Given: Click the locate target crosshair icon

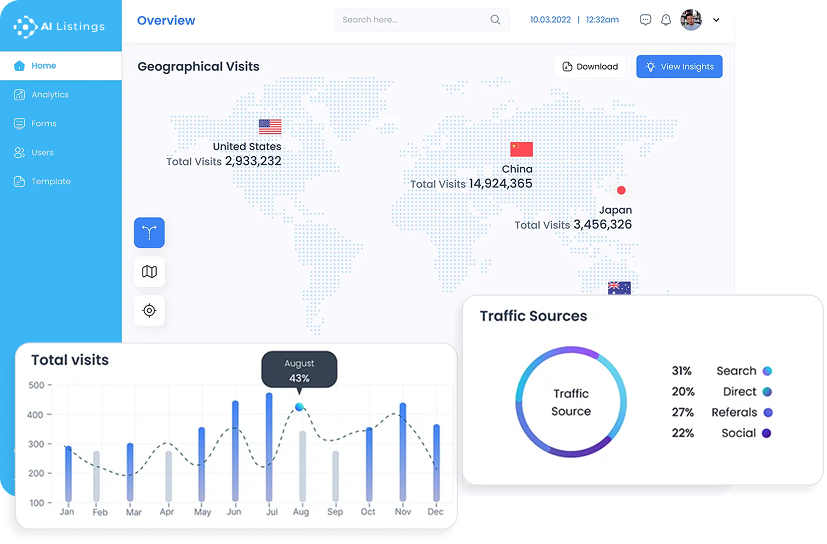Looking at the screenshot, I should [149, 310].
